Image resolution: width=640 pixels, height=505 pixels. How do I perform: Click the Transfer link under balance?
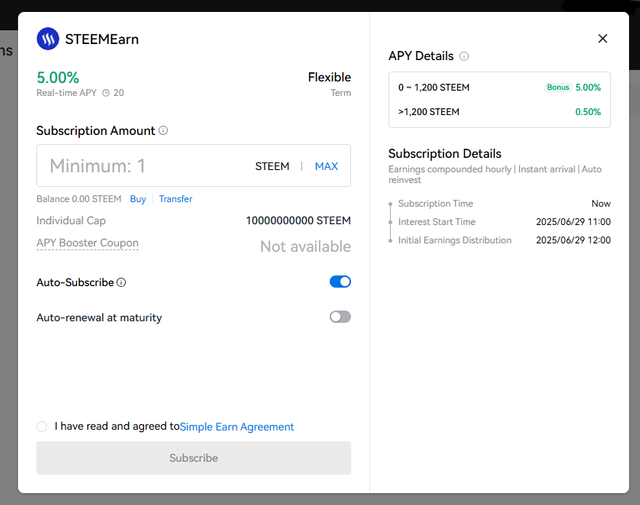(x=176, y=199)
